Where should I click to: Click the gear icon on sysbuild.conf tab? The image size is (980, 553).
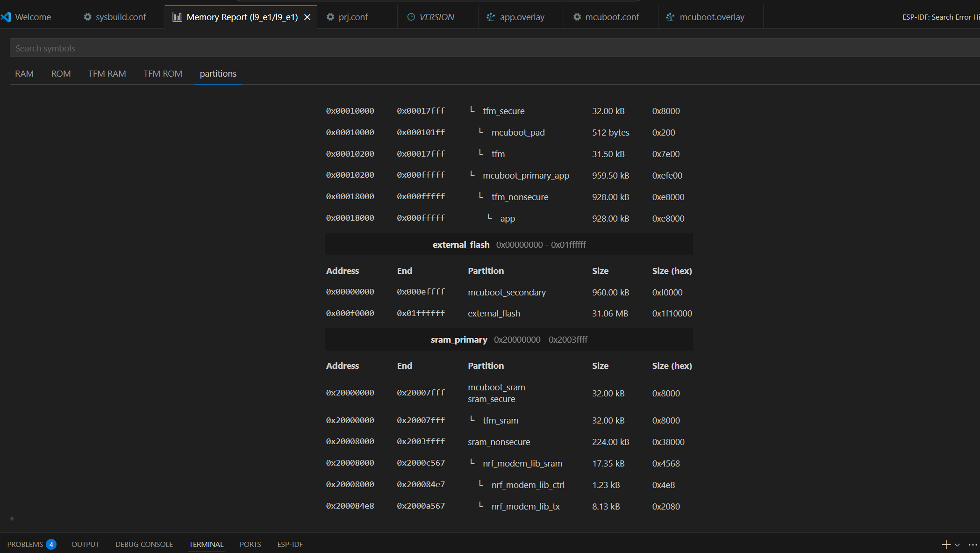pyautogui.click(x=87, y=17)
